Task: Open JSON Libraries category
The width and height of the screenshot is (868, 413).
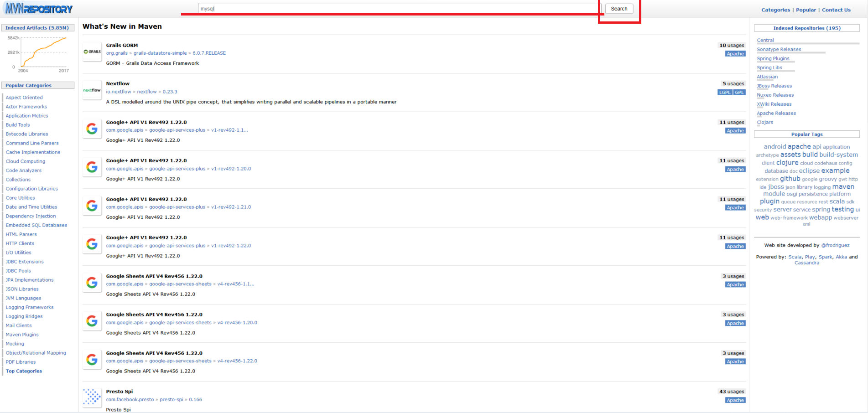Action: [22, 289]
